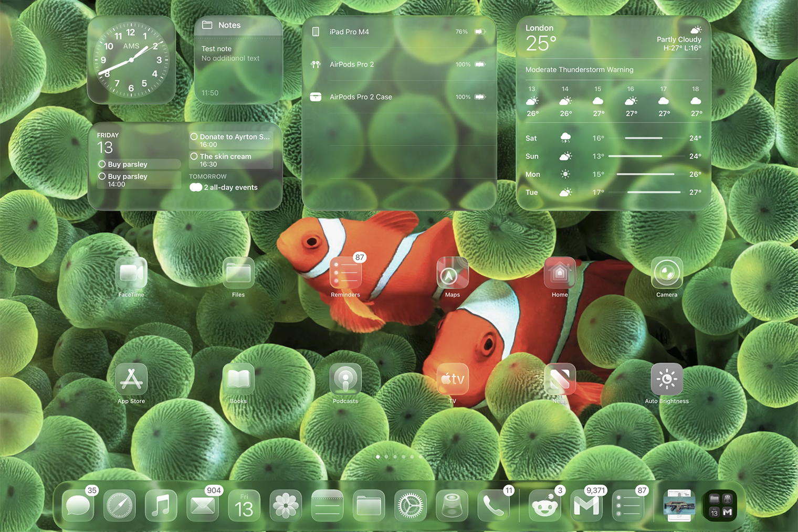Open the Phone app with 11 badge
The height and width of the screenshot is (532, 798).
tap(493, 506)
